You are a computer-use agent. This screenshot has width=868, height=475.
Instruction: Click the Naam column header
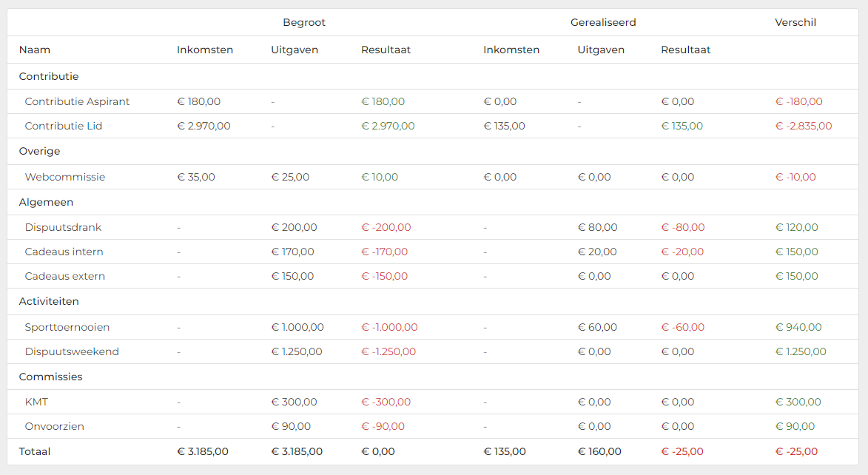pos(35,50)
